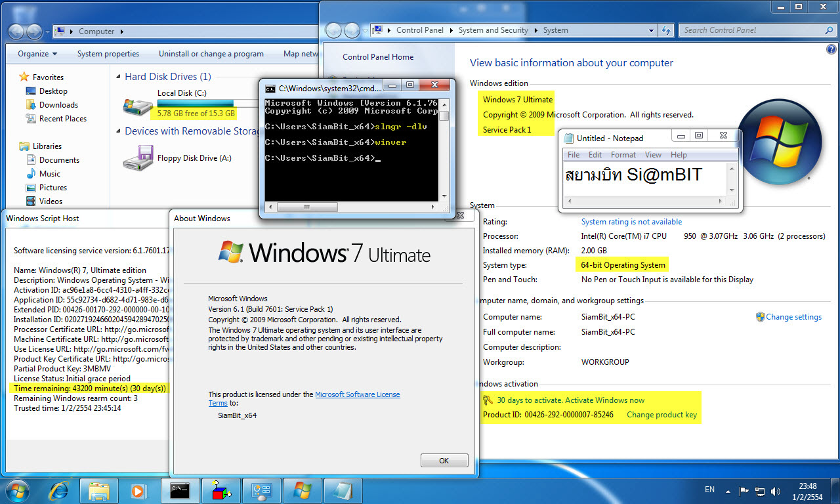Click System properties in explorer toolbar
The width and height of the screenshot is (840, 504).
tap(108, 54)
